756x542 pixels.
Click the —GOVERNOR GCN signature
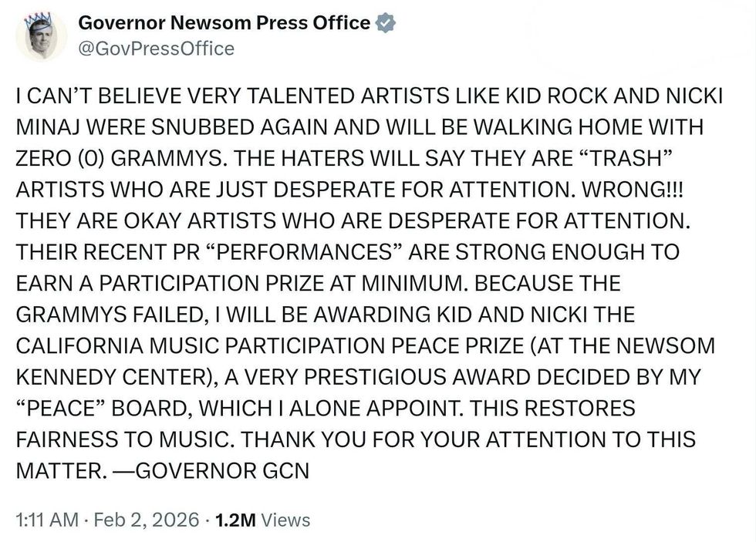208,470
